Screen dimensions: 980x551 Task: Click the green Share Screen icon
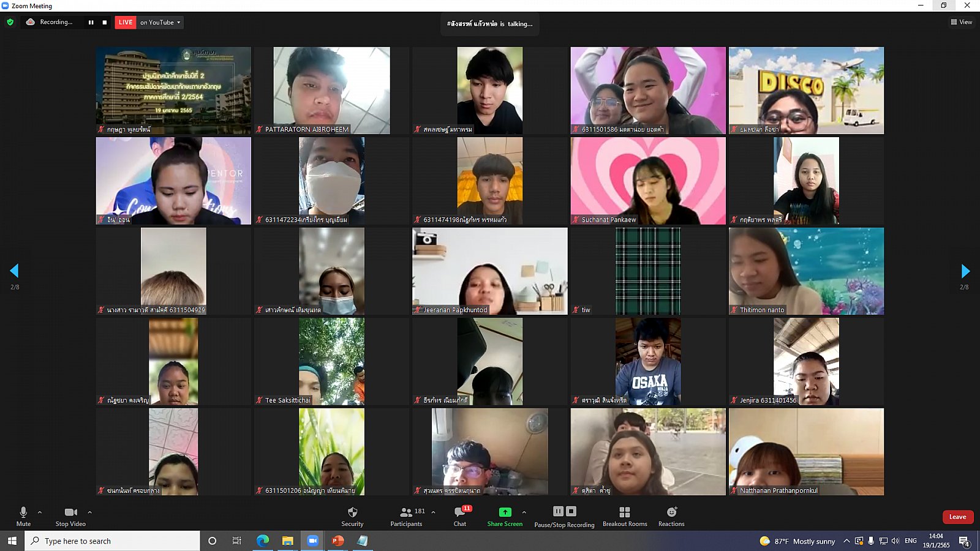tap(505, 512)
